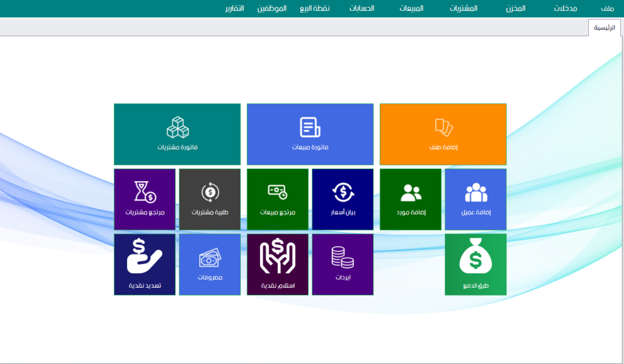Open مرتجع مبيعات (sales returns)

(x=277, y=199)
